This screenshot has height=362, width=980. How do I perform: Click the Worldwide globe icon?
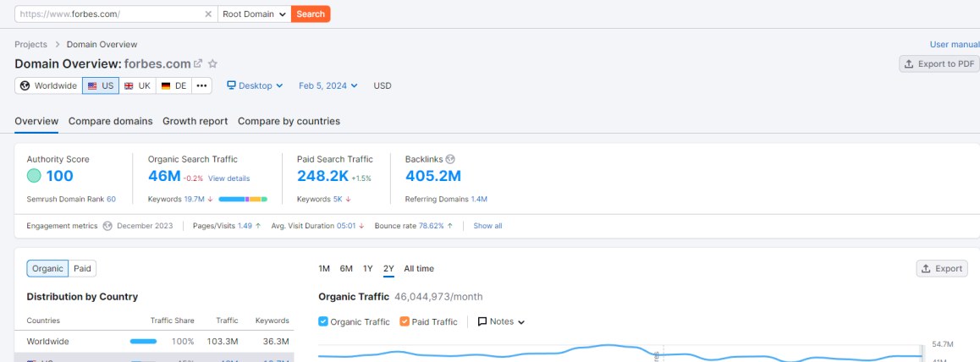[25, 86]
